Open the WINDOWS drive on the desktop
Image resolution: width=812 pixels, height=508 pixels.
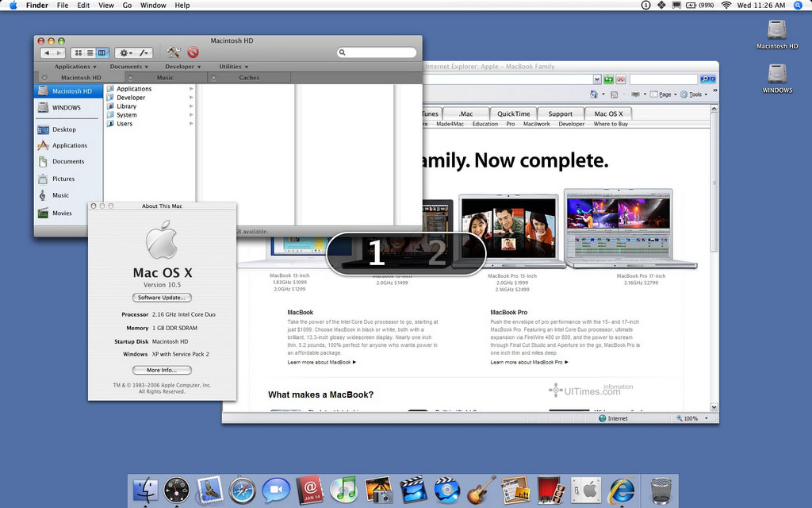pos(777,78)
